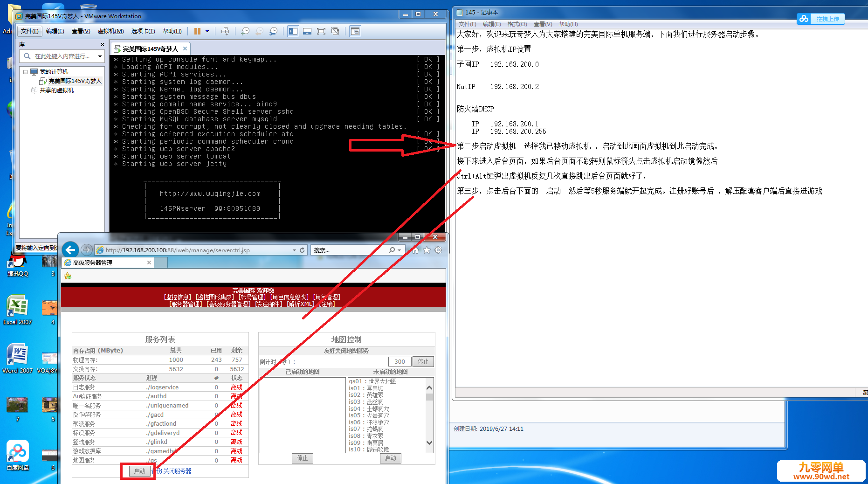Image resolution: width=868 pixels, height=484 pixels.
Task: Select 共享的虚拟机 in library tree
Action: (x=56, y=90)
